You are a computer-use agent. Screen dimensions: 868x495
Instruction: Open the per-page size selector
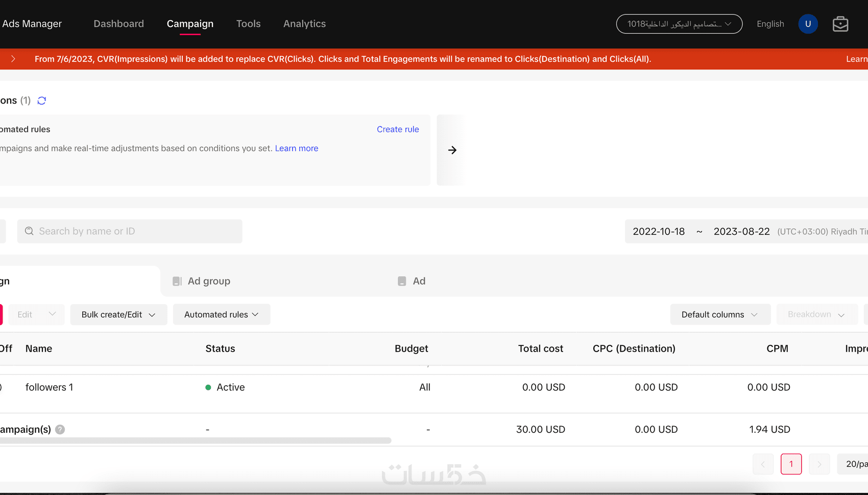pyautogui.click(x=854, y=464)
